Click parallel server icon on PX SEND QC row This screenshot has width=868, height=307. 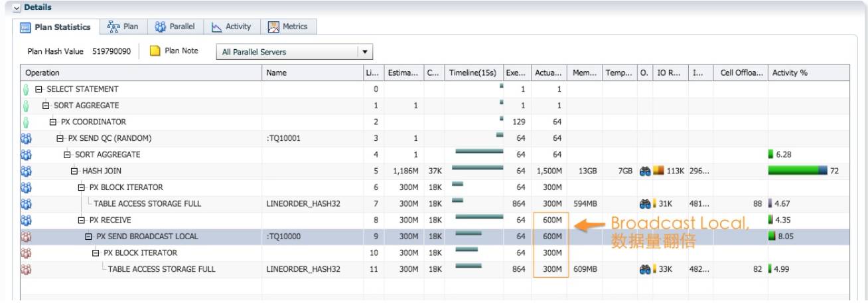(x=27, y=139)
